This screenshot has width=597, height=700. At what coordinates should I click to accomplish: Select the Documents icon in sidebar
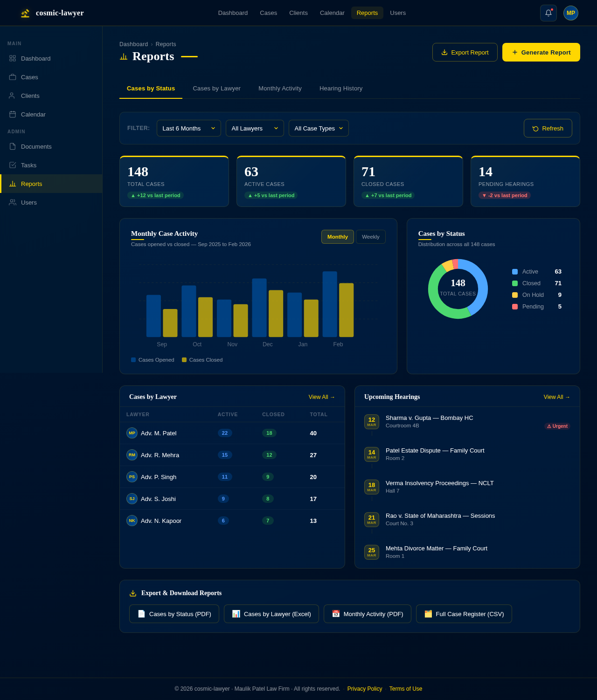[x=12, y=146]
